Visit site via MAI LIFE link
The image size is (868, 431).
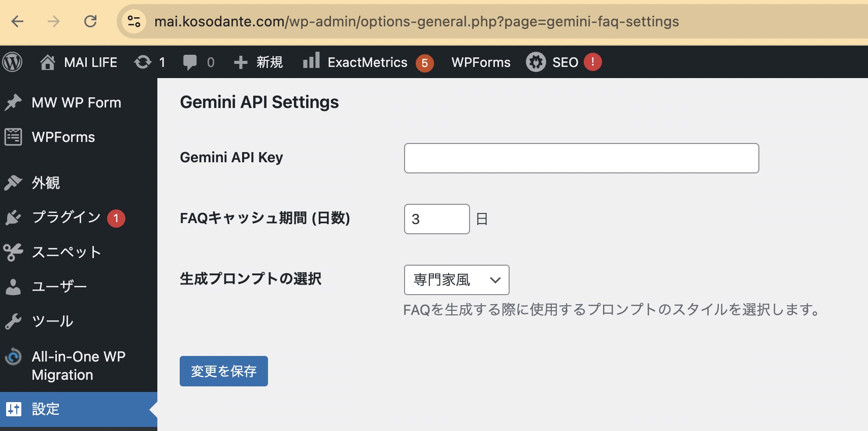(x=90, y=62)
